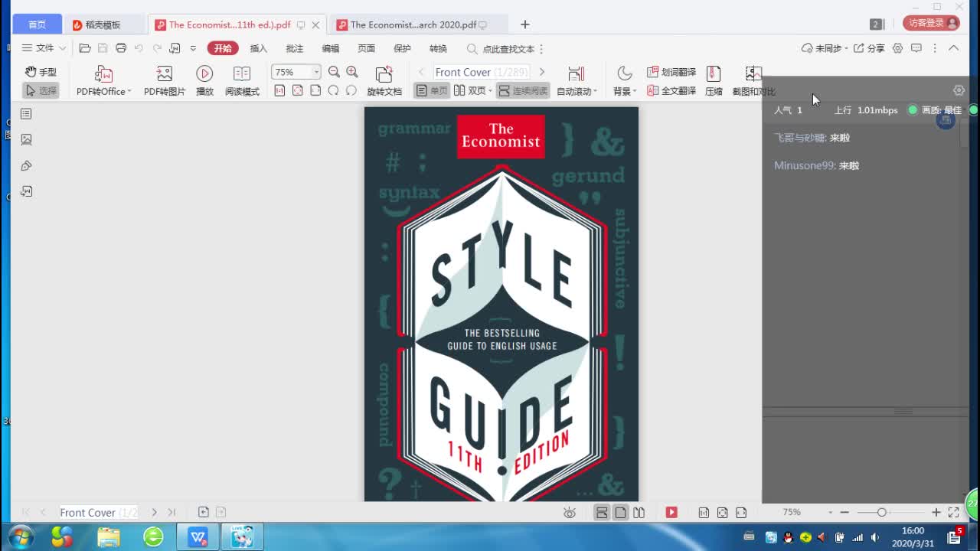Start presentation from status bar red play icon
This screenshot has width=980, height=551.
click(671, 513)
